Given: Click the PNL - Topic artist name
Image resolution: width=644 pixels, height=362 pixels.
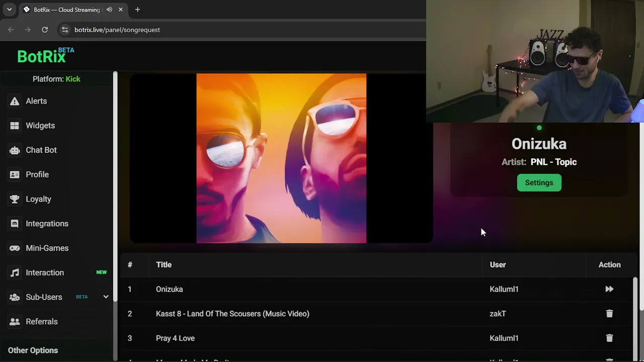Looking at the screenshot, I should click(553, 162).
